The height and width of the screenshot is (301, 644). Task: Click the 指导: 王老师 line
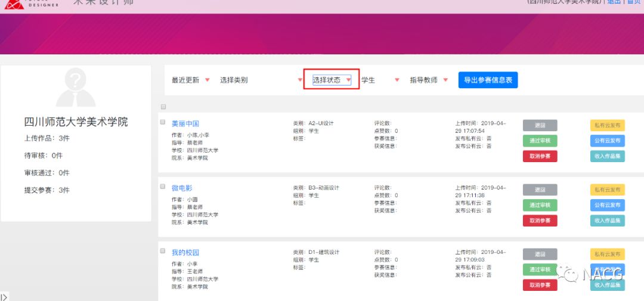tap(187, 271)
